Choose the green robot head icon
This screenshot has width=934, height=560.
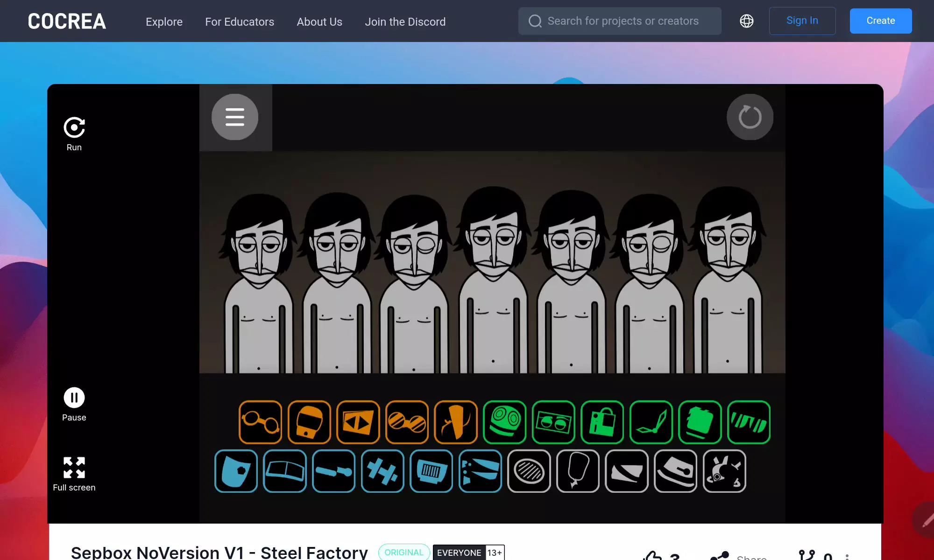pos(504,422)
